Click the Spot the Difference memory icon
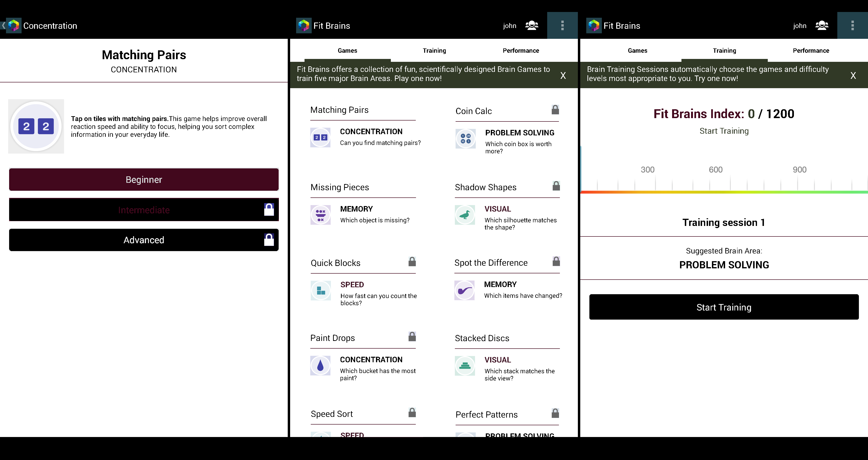The height and width of the screenshot is (460, 868). (x=464, y=289)
